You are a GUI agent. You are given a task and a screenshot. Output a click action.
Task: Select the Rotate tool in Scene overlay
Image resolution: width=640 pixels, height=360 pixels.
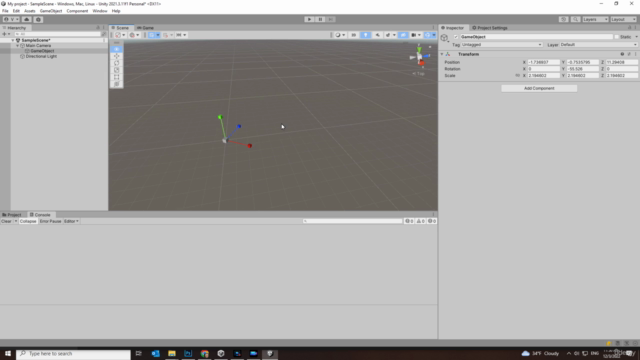point(116,63)
